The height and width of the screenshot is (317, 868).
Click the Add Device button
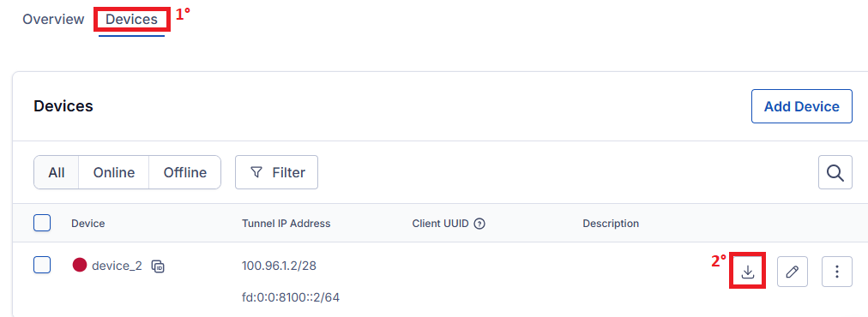[x=802, y=106]
